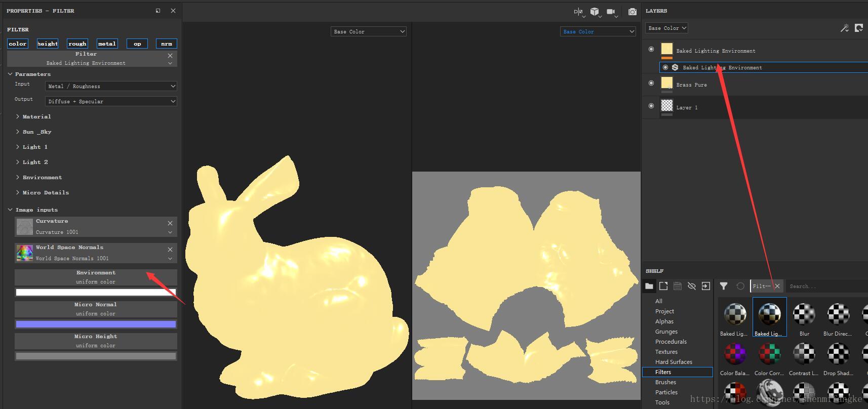Select the Brushes shelf category
The image size is (868, 409).
[x=665, y=382]
